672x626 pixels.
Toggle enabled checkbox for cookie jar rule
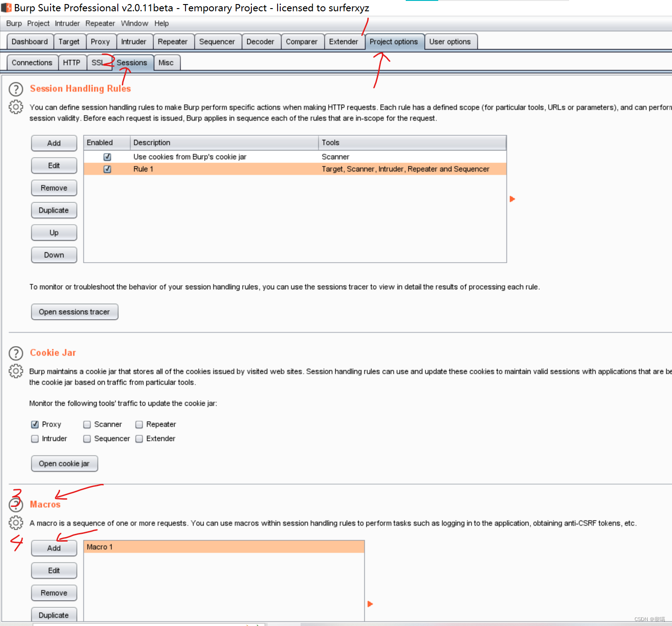107,157
